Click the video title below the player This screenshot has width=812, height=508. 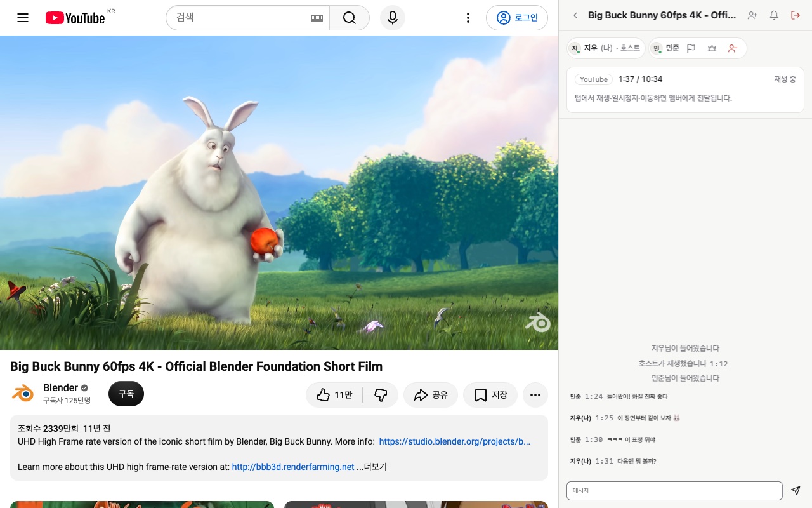197,366
